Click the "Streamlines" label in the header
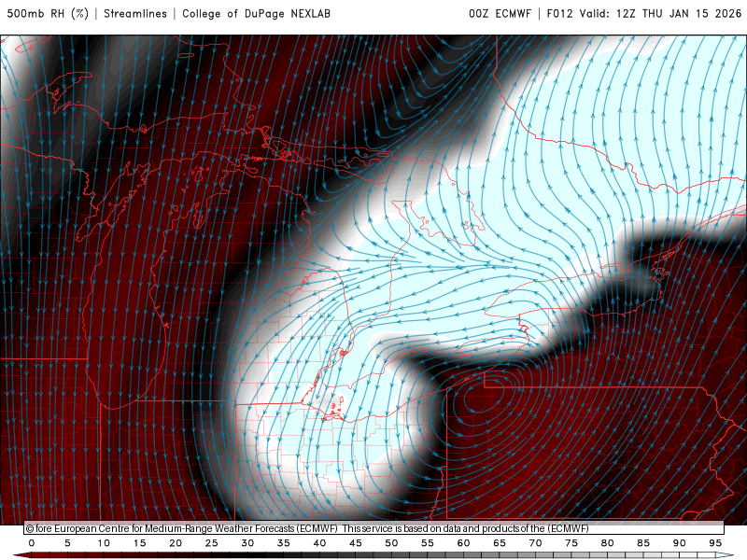 [x=135, y=14]
